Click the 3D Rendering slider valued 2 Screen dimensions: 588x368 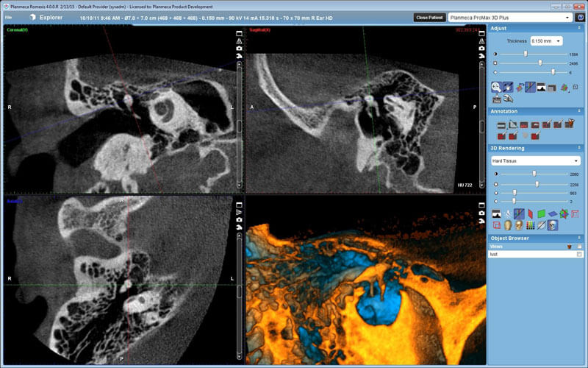pyautogui.click(x=534, y=202)
